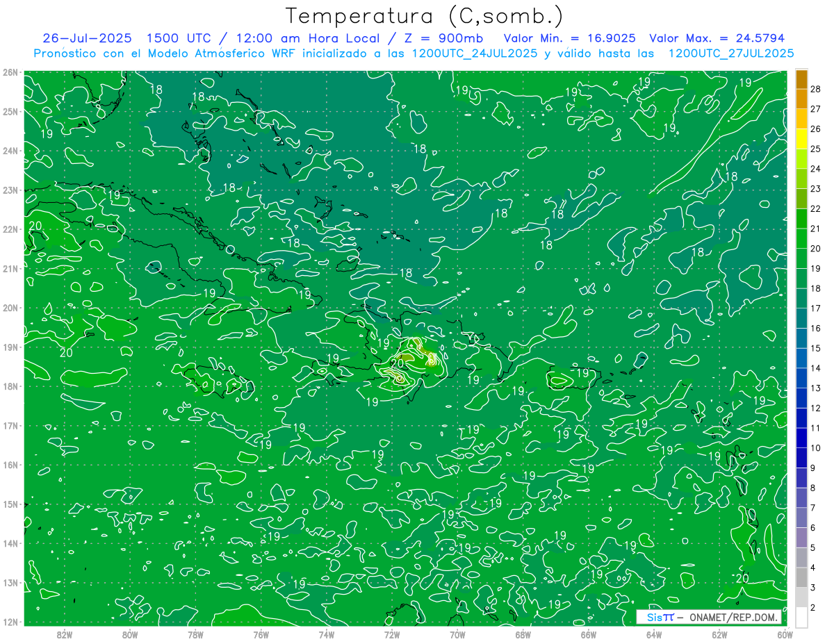Click the '68W' longitude axis label
Image resolution: width=834 pixels, height=644 pixels.
click(523, 634)
